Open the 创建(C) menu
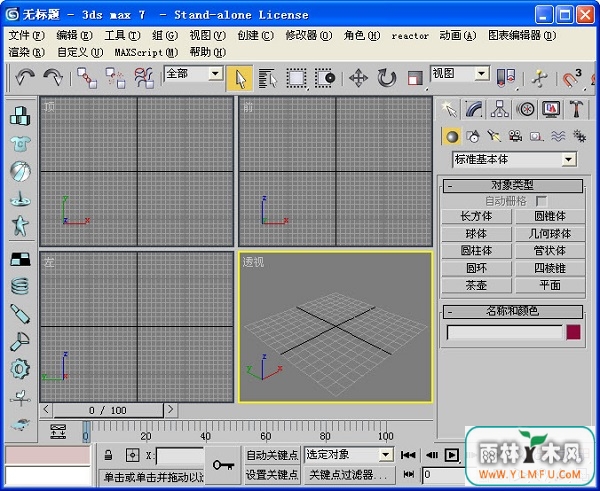This screenshot has height=491, width=600. [255, 36]
